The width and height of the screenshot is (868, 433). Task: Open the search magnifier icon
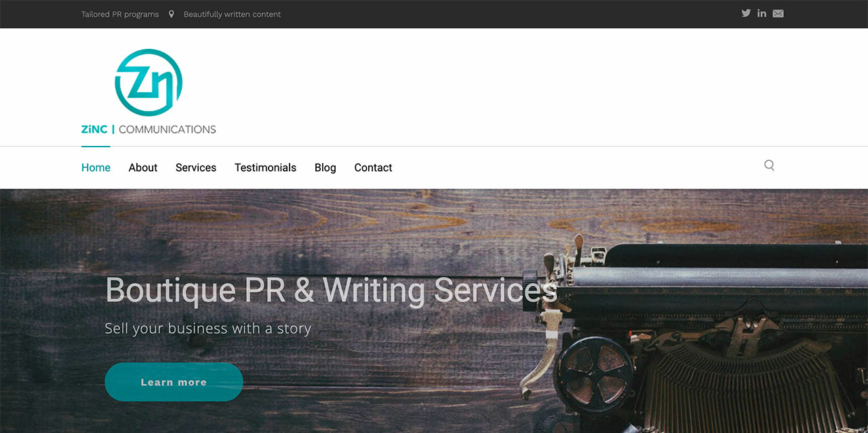click(769, 165)
